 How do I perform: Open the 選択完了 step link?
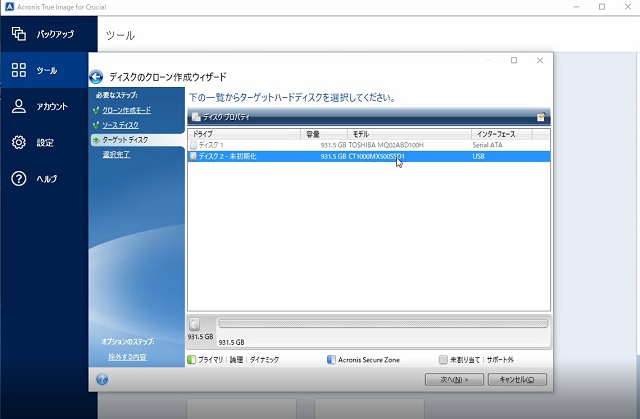coord(116,154)
